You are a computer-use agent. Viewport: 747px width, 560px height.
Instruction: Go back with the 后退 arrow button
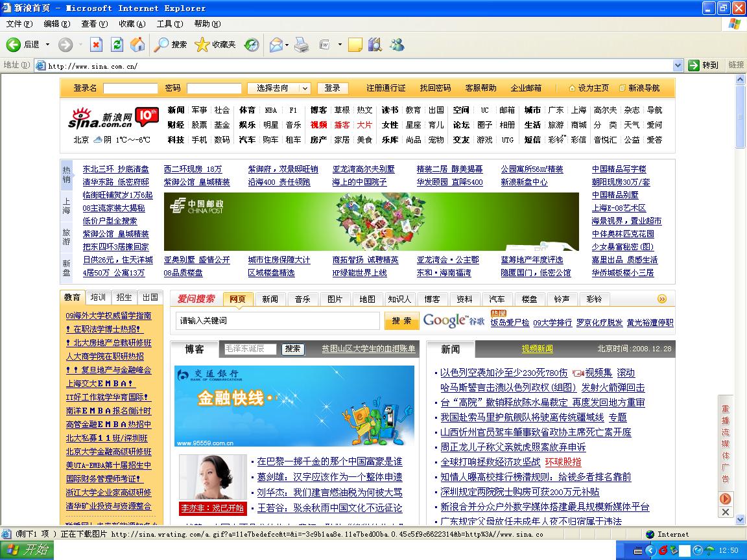23,45
